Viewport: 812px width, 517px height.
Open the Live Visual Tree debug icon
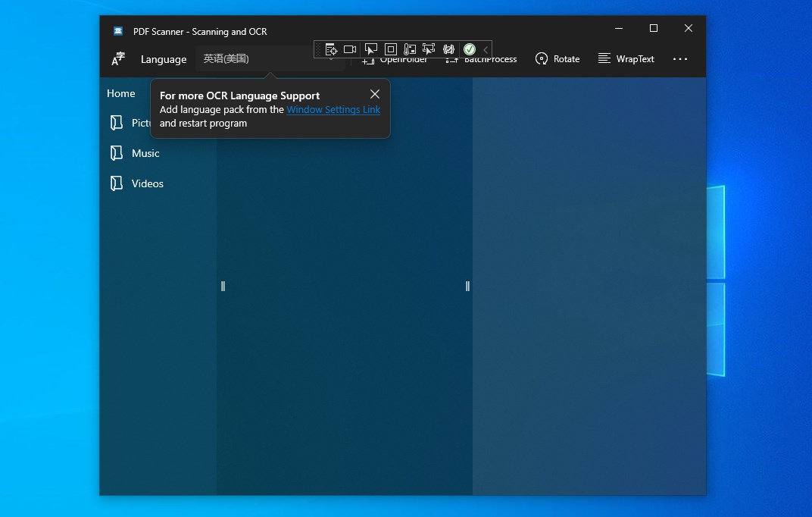coord(331,49)
